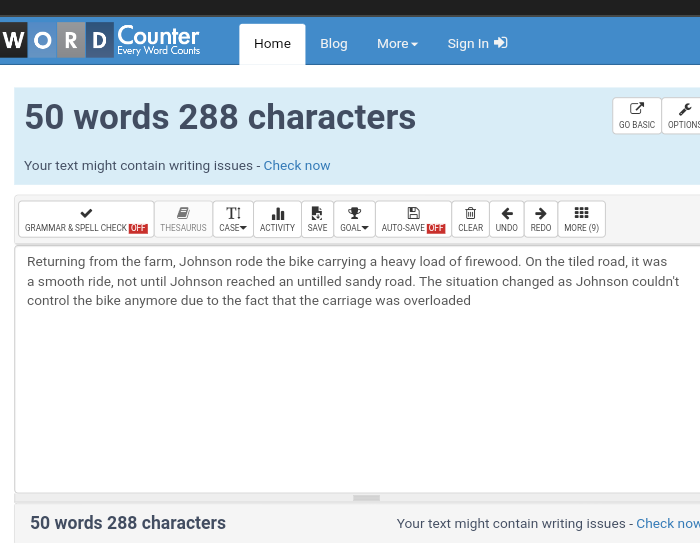
Task: Click the word 'firewood' in the text
Action: 493,262
